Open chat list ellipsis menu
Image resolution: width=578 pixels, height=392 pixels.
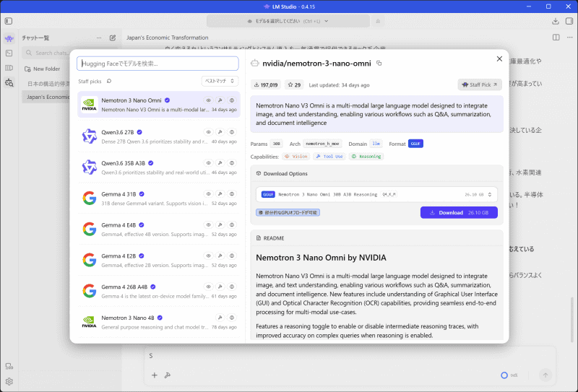[99, 38]
